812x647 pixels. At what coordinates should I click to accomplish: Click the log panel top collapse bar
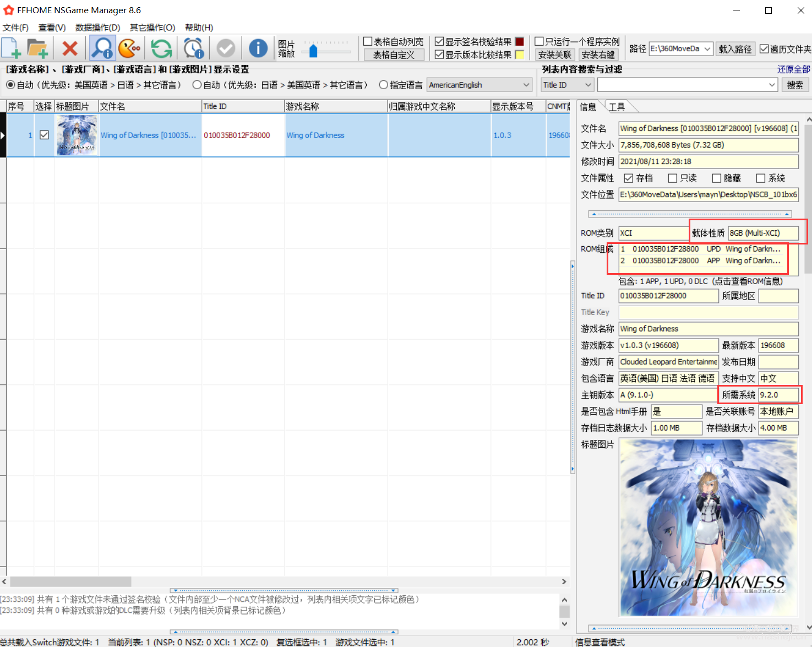coord(284,590)
